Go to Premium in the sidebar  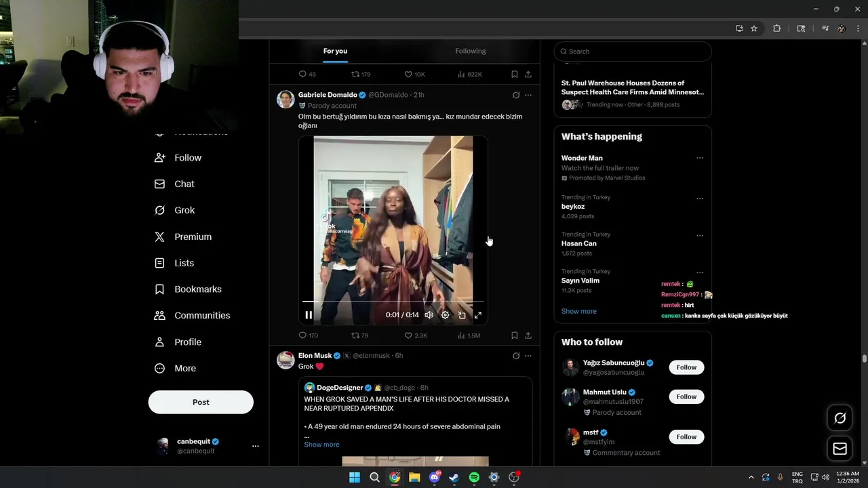point(183,237)
